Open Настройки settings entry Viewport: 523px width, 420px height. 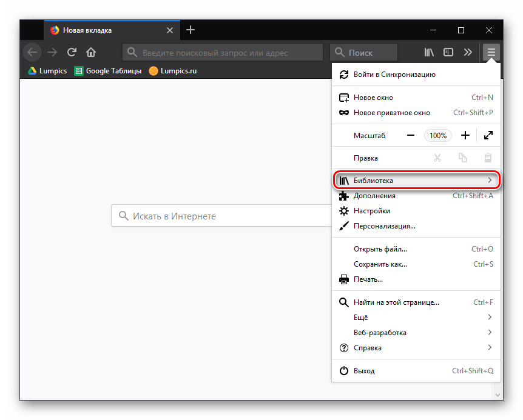[x=416, y=211]
